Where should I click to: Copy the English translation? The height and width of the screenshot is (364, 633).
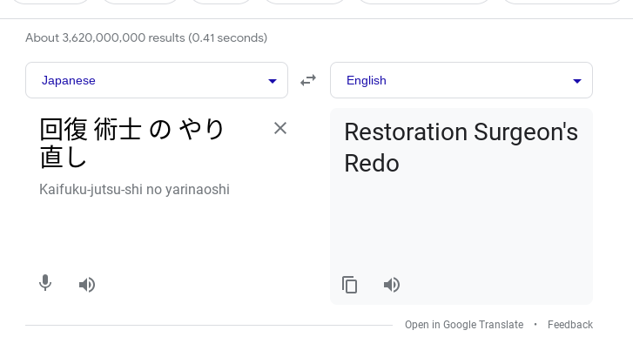[350, 285]
